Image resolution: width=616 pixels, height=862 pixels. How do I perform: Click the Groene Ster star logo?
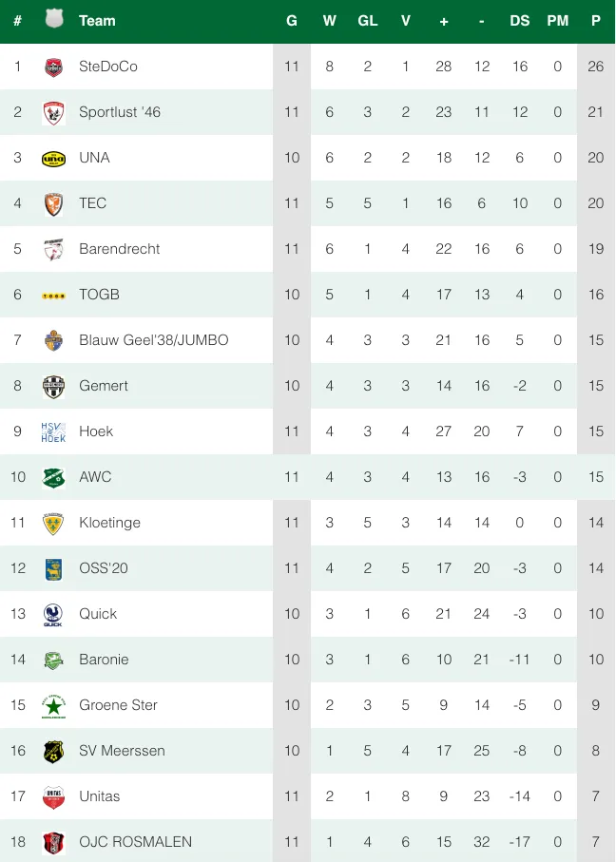click(54, 705)
